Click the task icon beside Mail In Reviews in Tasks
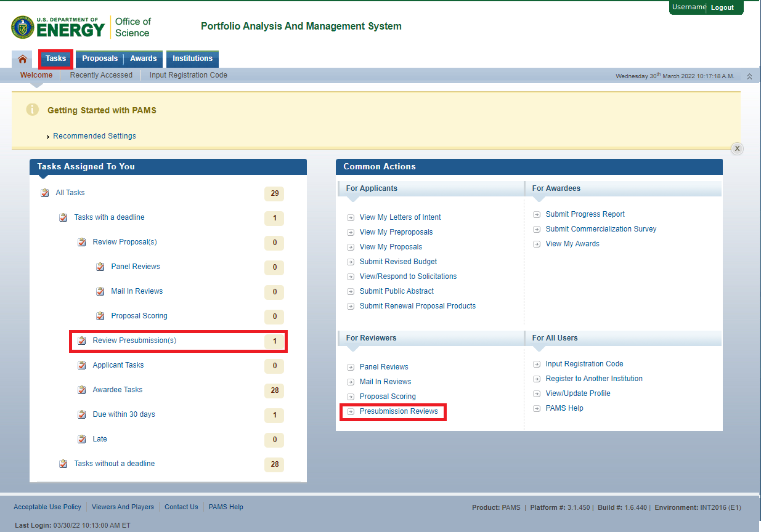The image size is (761, 532). pyautogui.click(x=100, y=291)
